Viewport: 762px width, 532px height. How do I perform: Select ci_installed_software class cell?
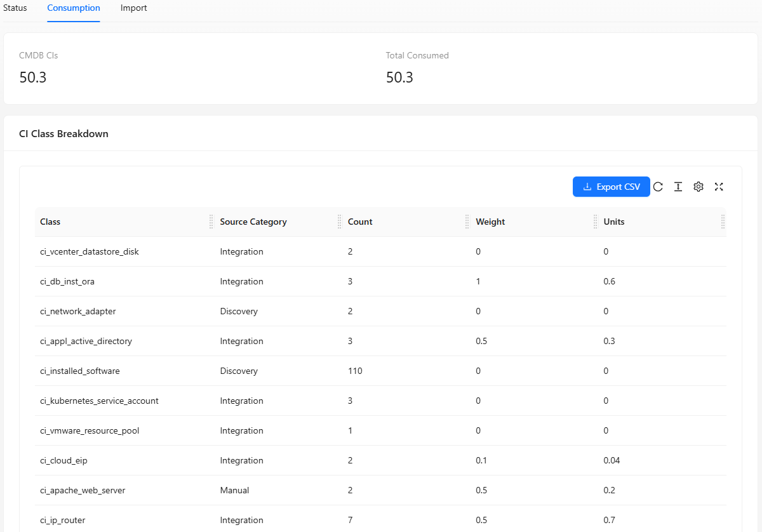point(80,371)
